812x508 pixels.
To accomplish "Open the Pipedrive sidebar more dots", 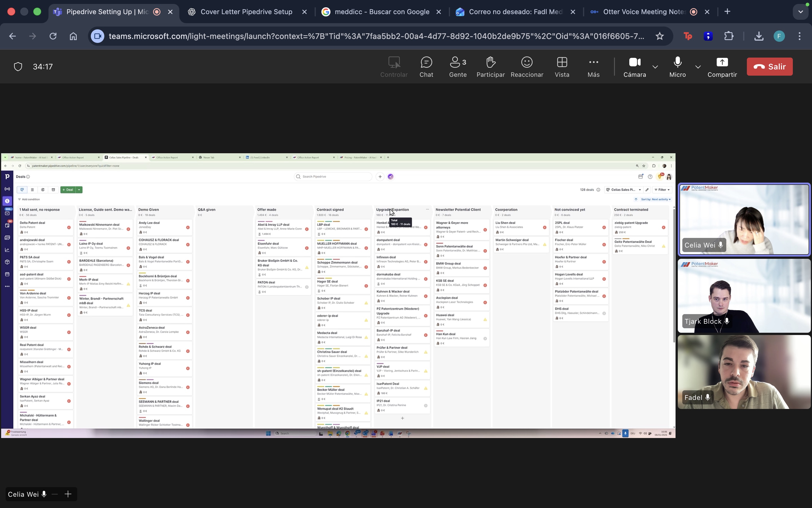I will (7, 286).
